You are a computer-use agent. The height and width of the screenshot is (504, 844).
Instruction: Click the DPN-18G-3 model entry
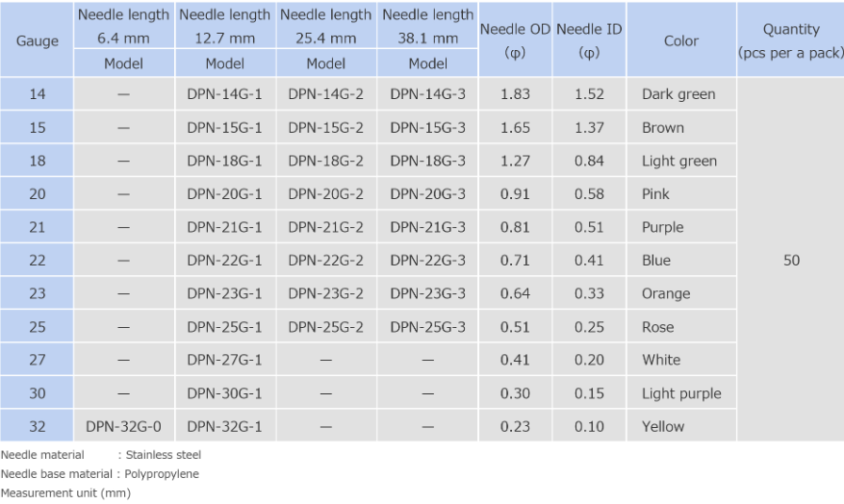click(427, 161)
